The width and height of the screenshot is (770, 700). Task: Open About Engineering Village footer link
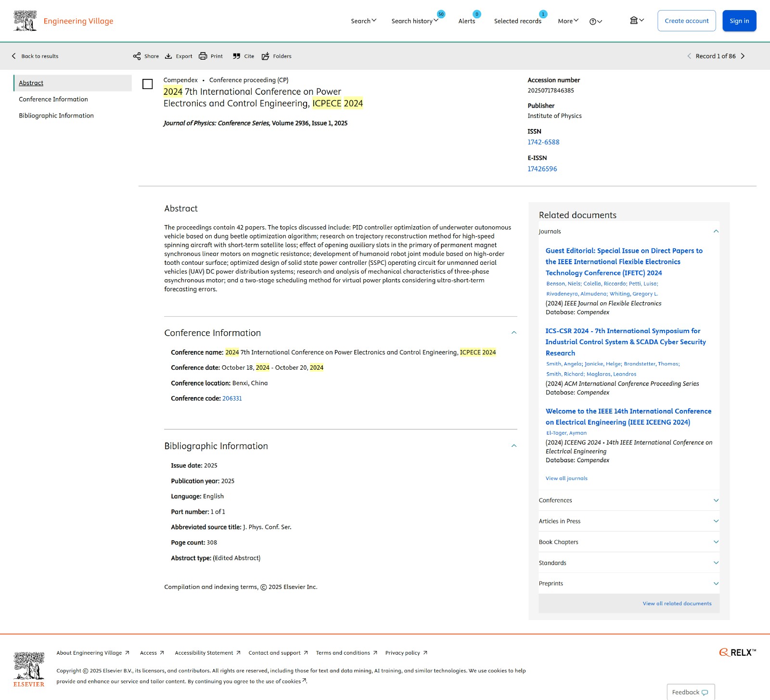(x=93, y=653)
